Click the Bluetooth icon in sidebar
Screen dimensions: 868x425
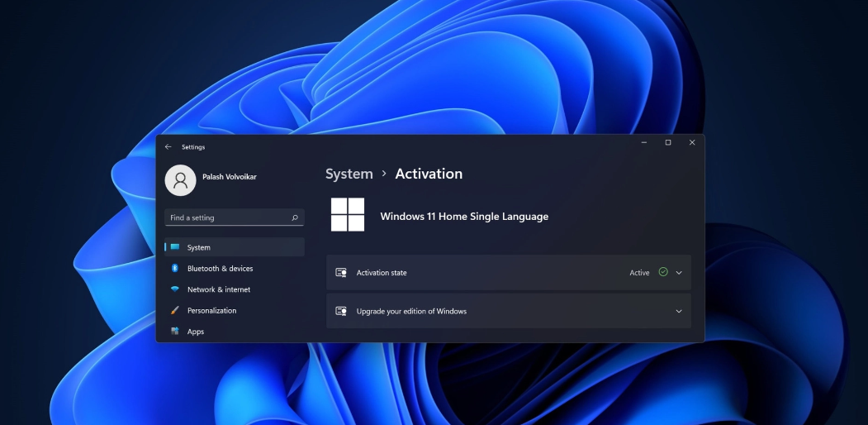pyautogui.click(x=175, y=268)
